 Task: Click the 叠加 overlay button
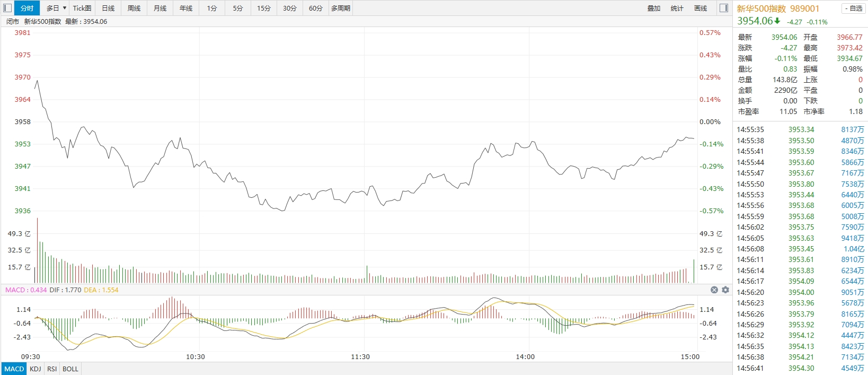654,8
